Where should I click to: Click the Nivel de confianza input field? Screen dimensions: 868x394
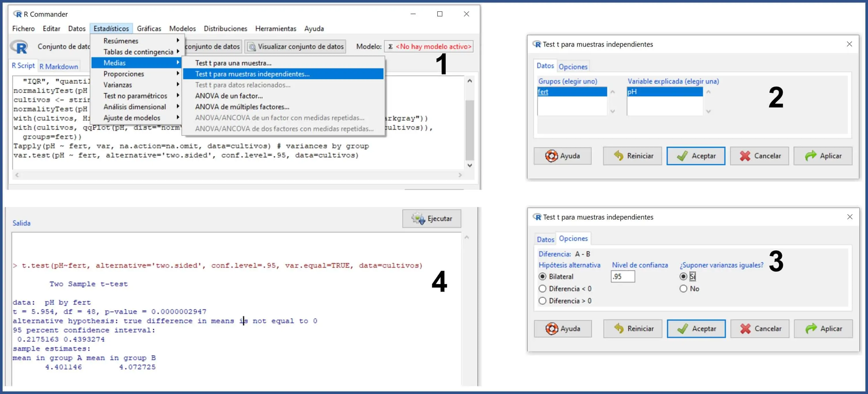622,276
